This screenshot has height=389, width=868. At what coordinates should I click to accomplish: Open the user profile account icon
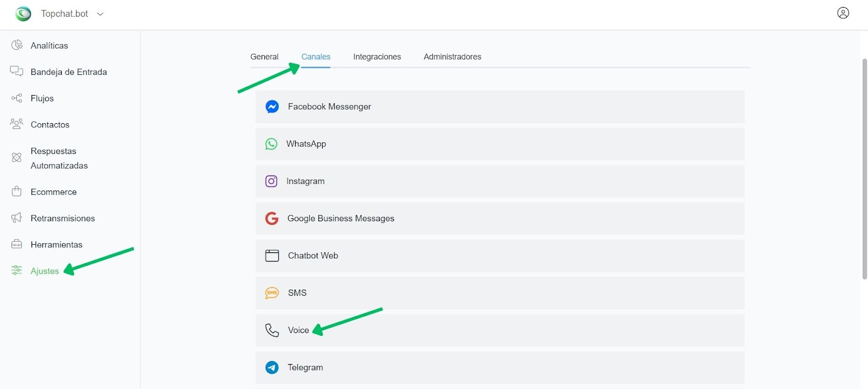(843, 13)
